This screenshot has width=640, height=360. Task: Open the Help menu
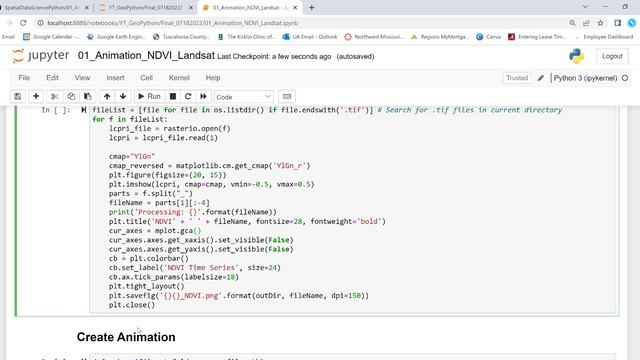pyautogui.click(x=213, y=78)
